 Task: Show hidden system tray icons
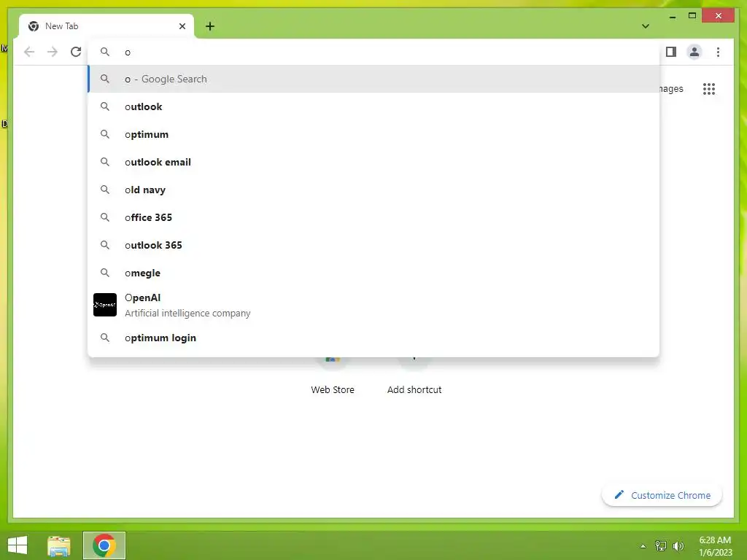tap(643, 546)
